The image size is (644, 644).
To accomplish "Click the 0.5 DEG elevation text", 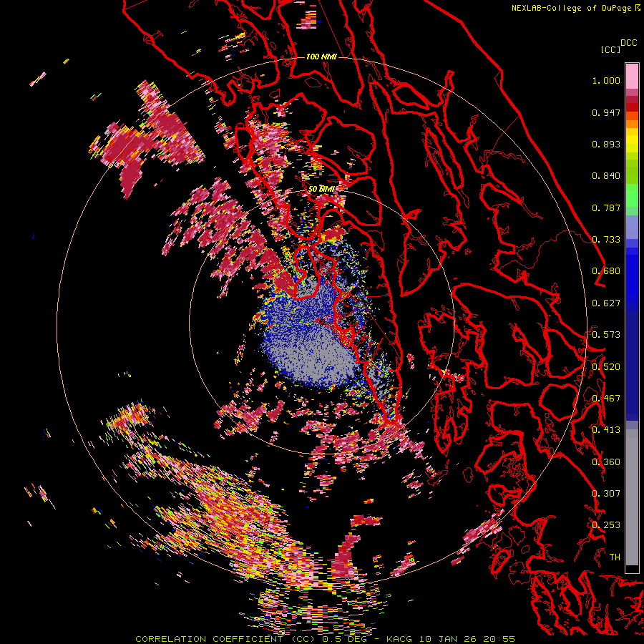I will (343, 639).
